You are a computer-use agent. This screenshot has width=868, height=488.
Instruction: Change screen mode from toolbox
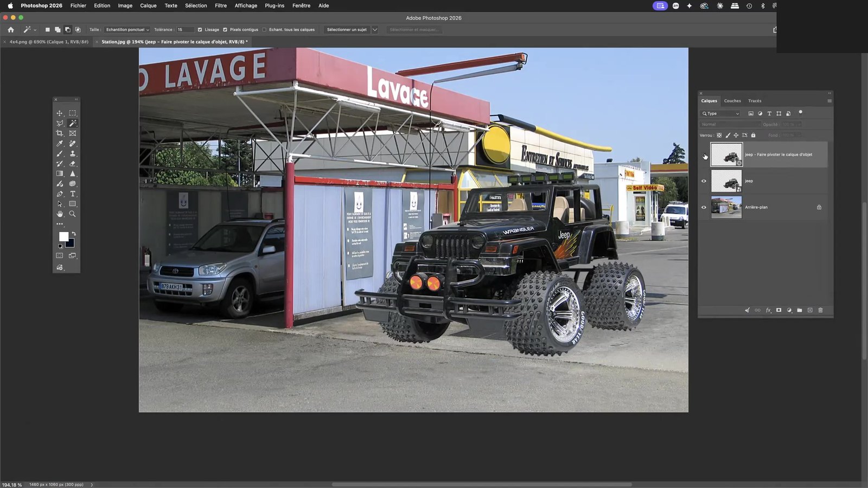[73, 255]
